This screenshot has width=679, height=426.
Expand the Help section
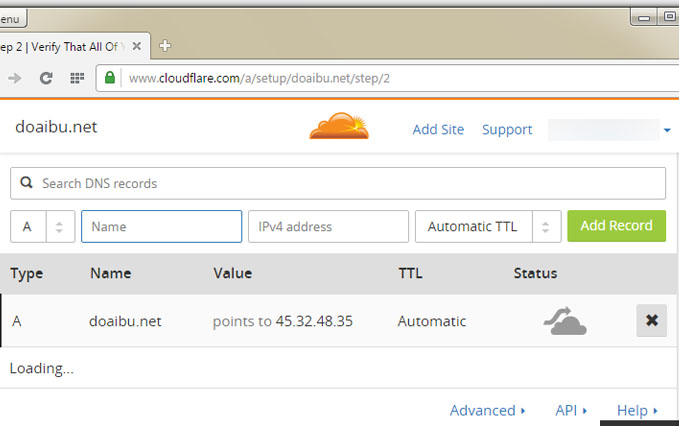coord(637,410)
